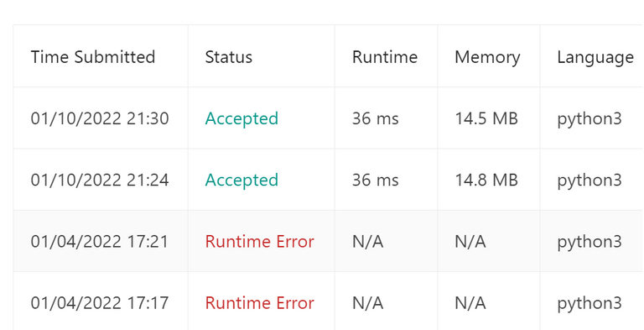This screenshot has width=644, height=330.
Task: Click the 36 ms runtime in first row
Action: pos(376,118)
